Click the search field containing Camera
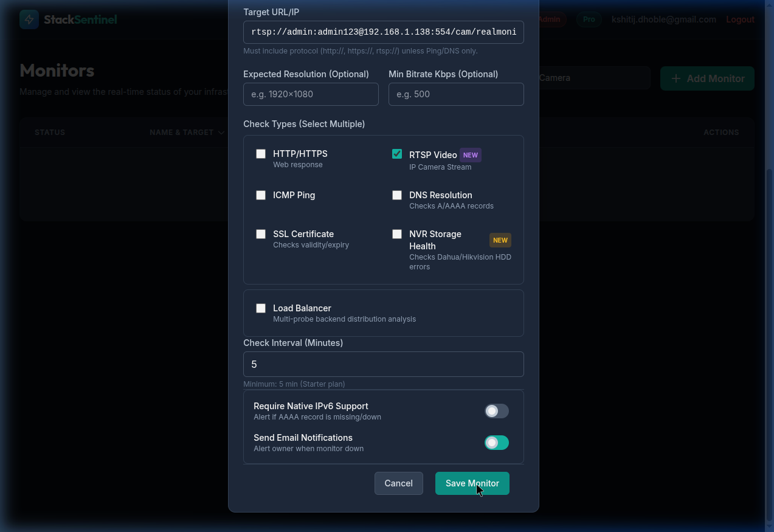This screenshot has height=532, width=774. (x=594, y=78)
